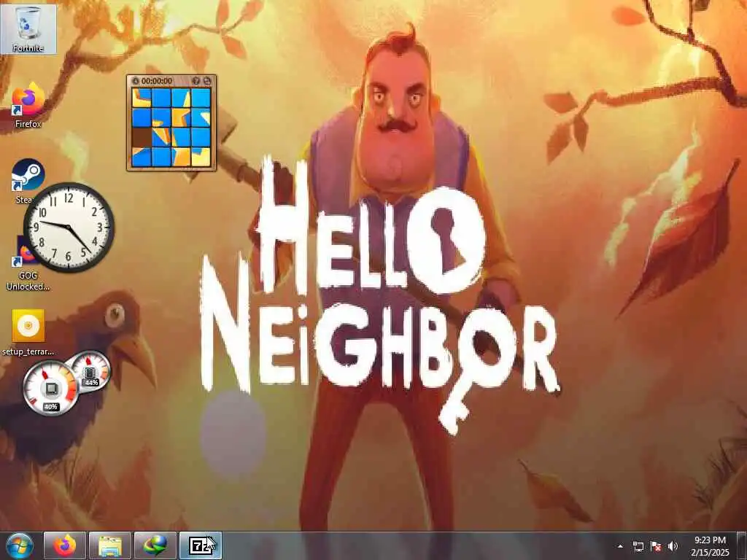
Task: Slide the puzzle tile right of the empty slot
Action: (161, 137)
